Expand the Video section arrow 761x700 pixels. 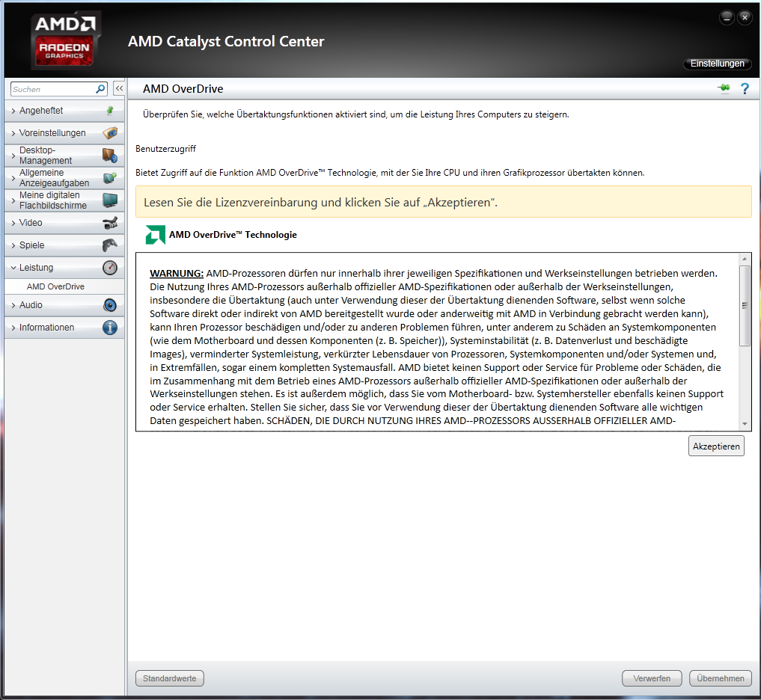[x=13, y=223]
